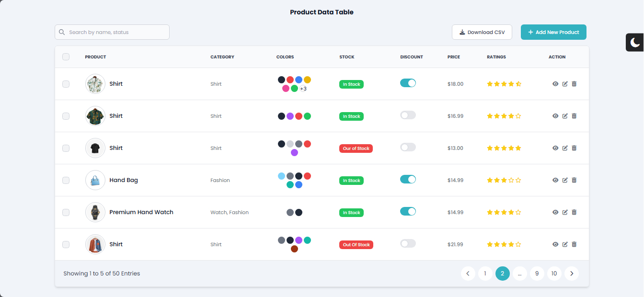This screenshot has height=297, width=644.
Task: Click the search magnifier icon
Action: (x=62, y=32)
